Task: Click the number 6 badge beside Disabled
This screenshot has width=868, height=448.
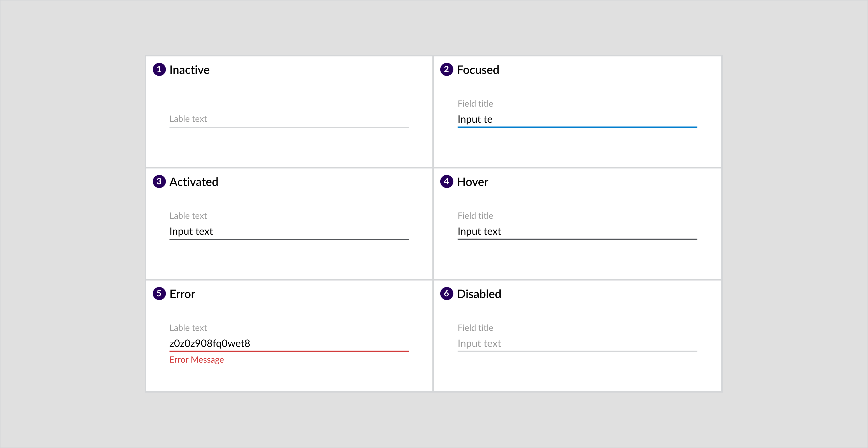Action: (x=446, y=294)
